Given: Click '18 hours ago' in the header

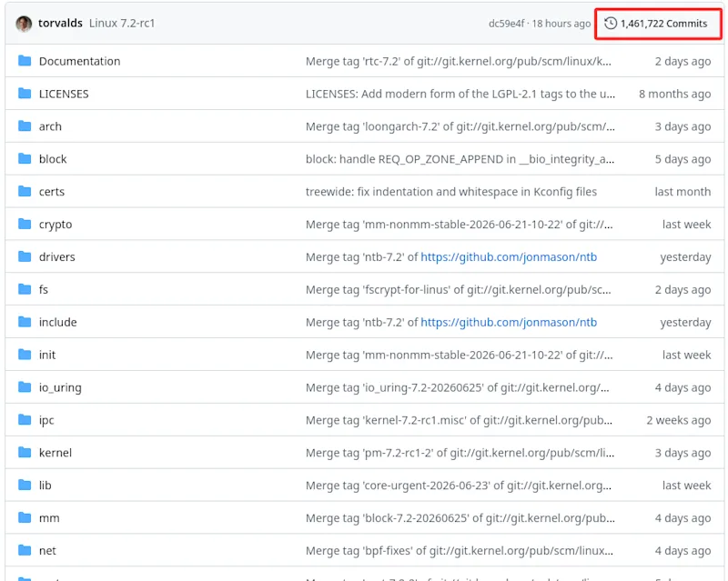Looking at the screenshot, I should click(x=561, y=24).
